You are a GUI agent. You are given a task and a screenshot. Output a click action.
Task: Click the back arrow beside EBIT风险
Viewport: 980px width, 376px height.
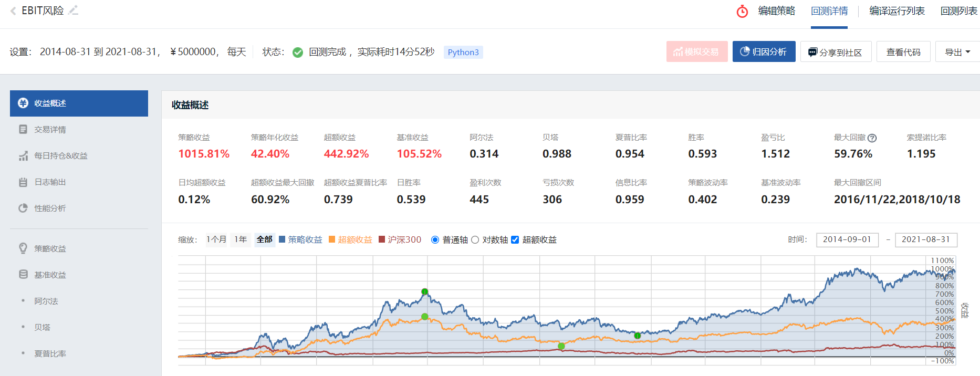coord(13,11)
